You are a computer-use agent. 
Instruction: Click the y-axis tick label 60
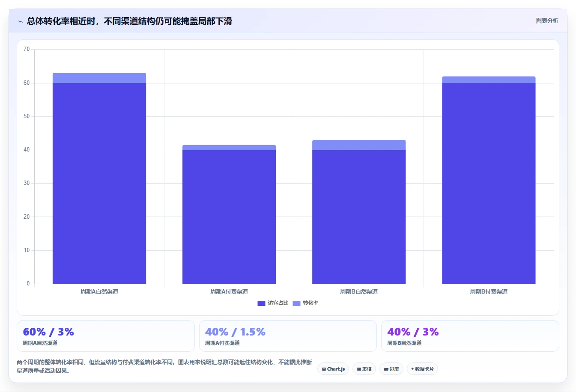(27, 83)
